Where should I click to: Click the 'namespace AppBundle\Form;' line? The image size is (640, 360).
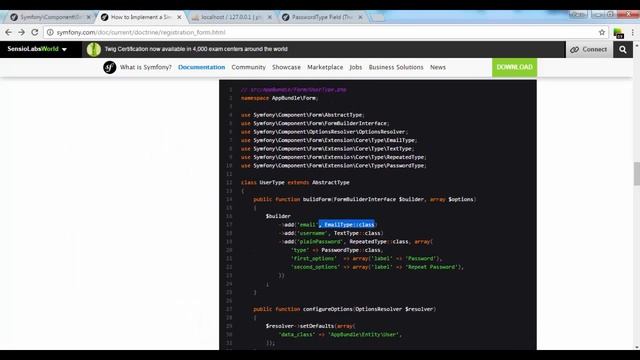pyautogui.click(x=279, y=98)
